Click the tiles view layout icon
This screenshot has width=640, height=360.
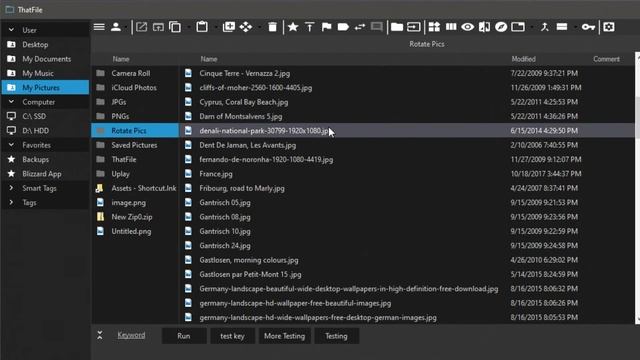tap(434, 27)
